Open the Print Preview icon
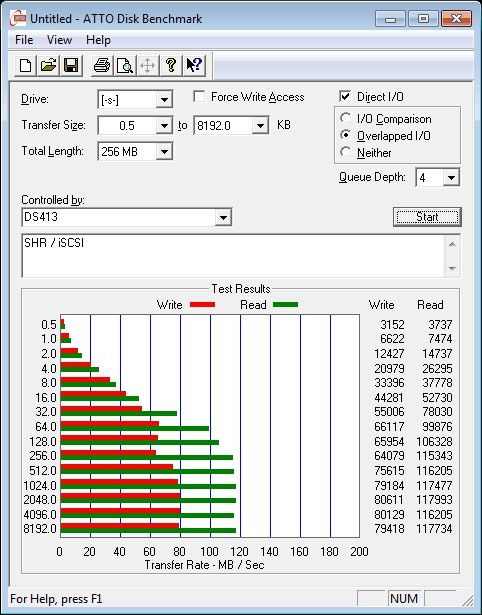 [125, 65]
